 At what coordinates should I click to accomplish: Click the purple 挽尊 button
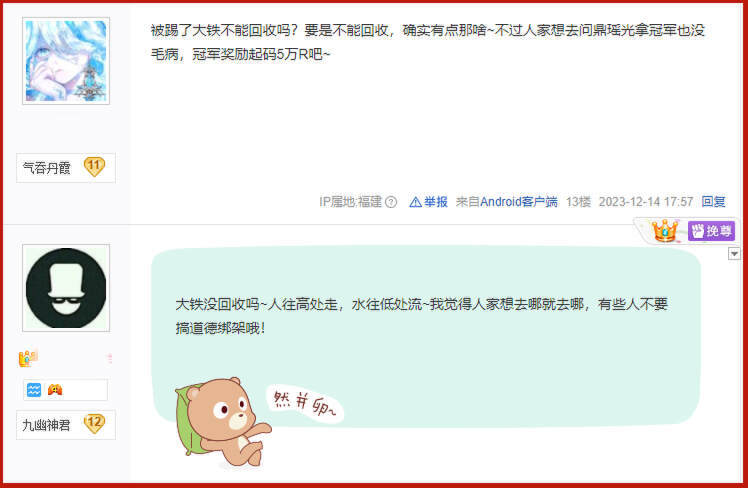coord(711,231)
